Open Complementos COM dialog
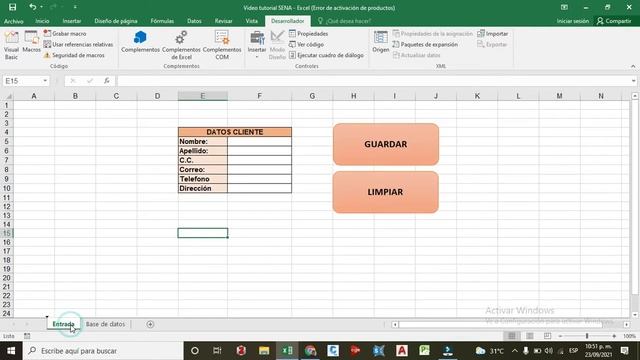The width and height of the screenshot is (640, 360). tap(222, 45)
